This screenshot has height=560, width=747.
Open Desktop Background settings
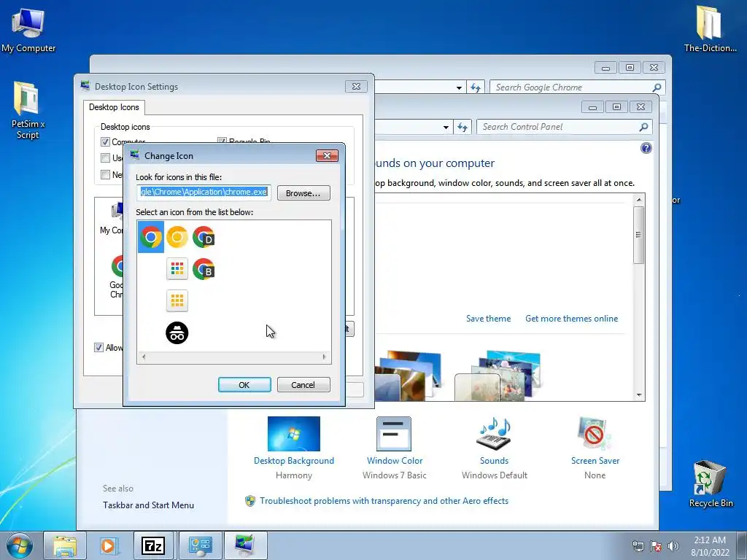293,448
